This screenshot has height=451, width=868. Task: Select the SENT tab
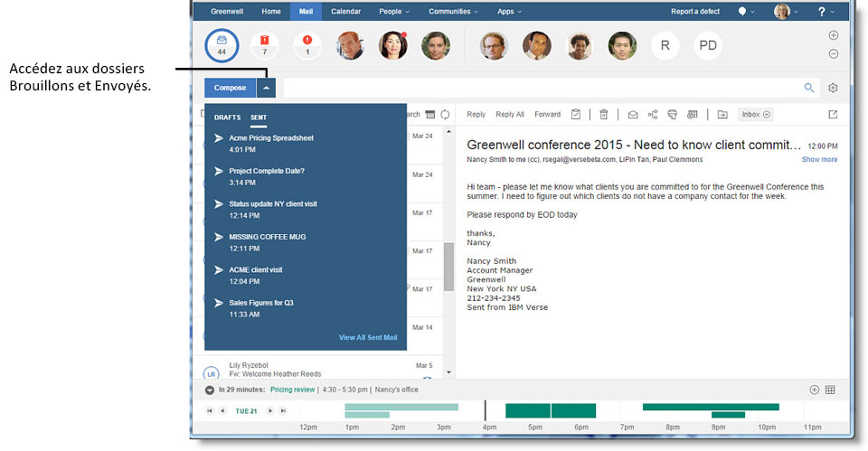pyautogui.click(x=259, y=117)
